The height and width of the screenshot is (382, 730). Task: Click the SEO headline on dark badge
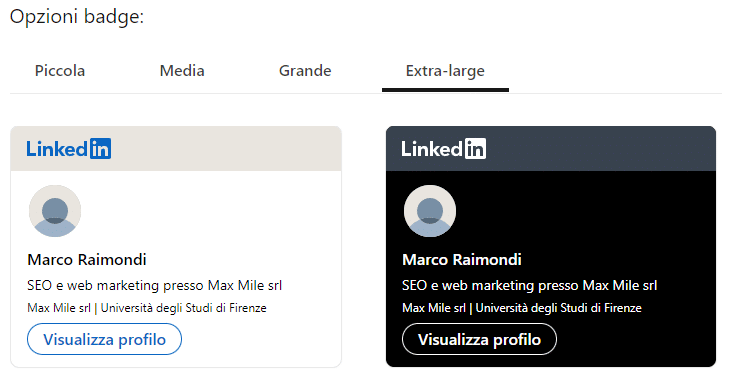[529, 285]
